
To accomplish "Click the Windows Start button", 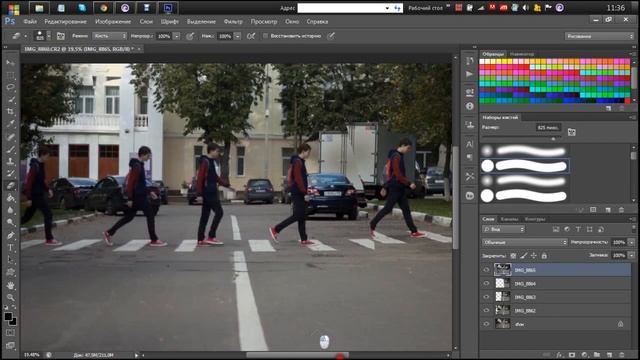I will click(x=13, y=8).
